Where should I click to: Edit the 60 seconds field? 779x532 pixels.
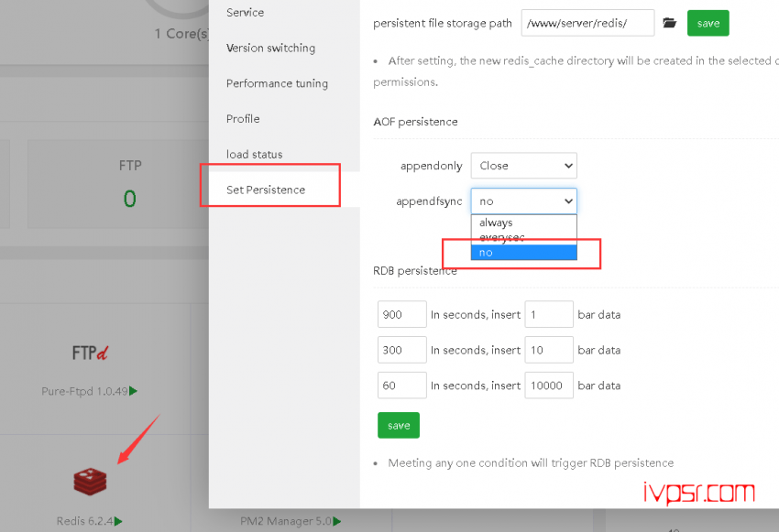coord(401,385)
